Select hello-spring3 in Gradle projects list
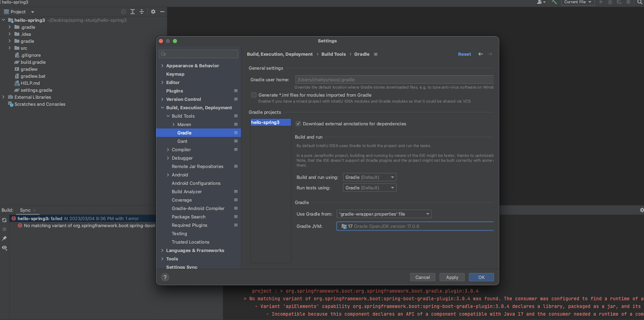This screenshot has width=644, height=320. pyautogui.click(x=271, y=122)
